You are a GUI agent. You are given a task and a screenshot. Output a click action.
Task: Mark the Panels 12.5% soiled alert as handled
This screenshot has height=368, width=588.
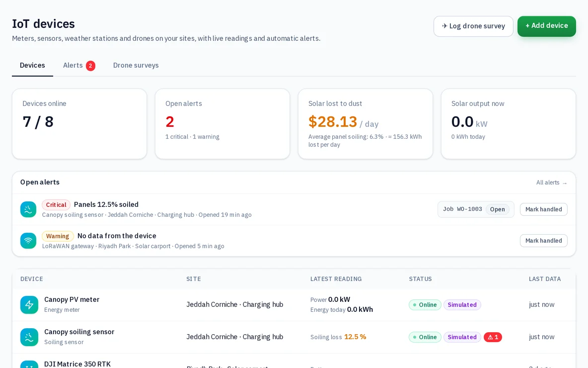click(x=543, y=209)
